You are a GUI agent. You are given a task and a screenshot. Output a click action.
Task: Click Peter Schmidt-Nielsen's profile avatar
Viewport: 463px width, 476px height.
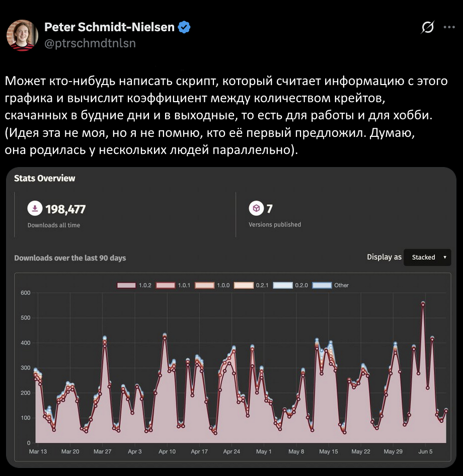coord(23,35)
